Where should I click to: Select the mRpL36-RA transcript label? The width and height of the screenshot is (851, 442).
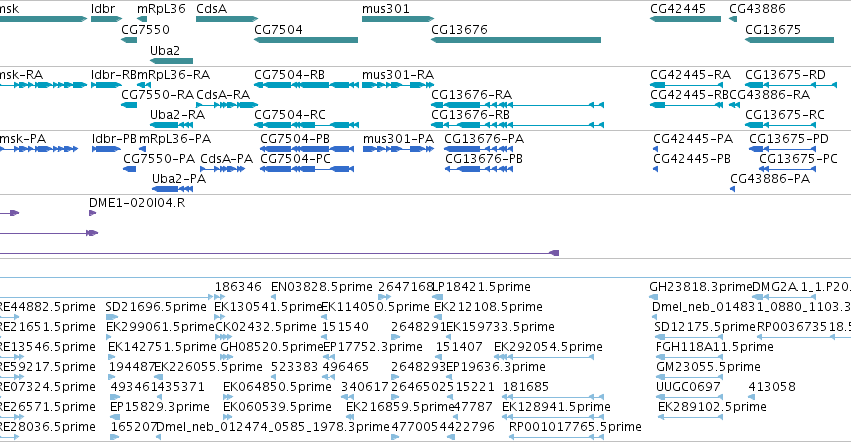click(173, 74)
